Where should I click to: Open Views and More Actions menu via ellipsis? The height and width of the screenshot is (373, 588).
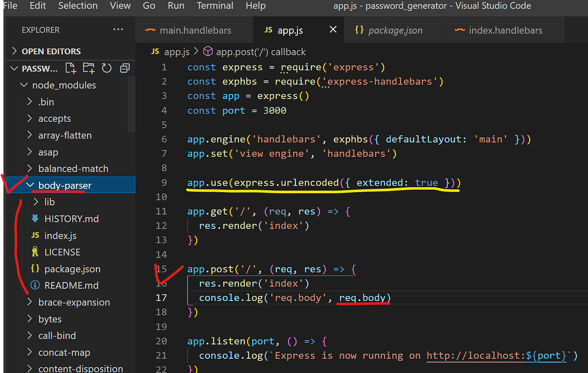[x=118, y=30]
